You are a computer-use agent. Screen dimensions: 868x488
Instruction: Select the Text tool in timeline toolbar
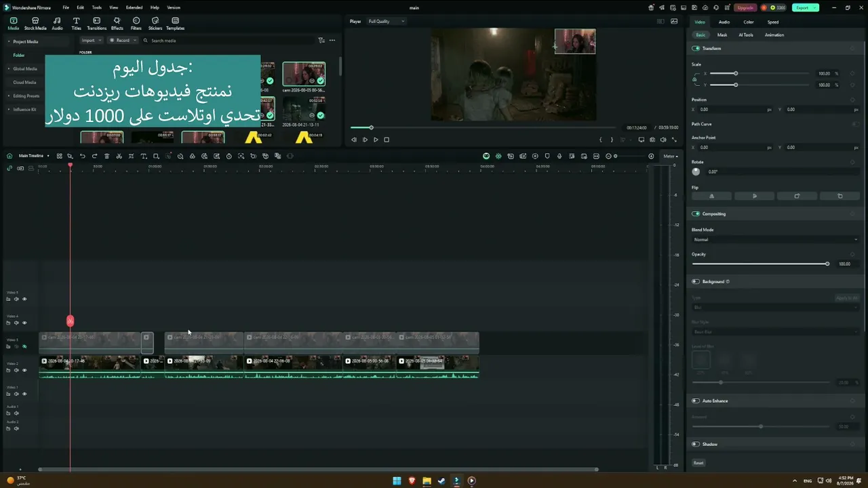point(143,156)
